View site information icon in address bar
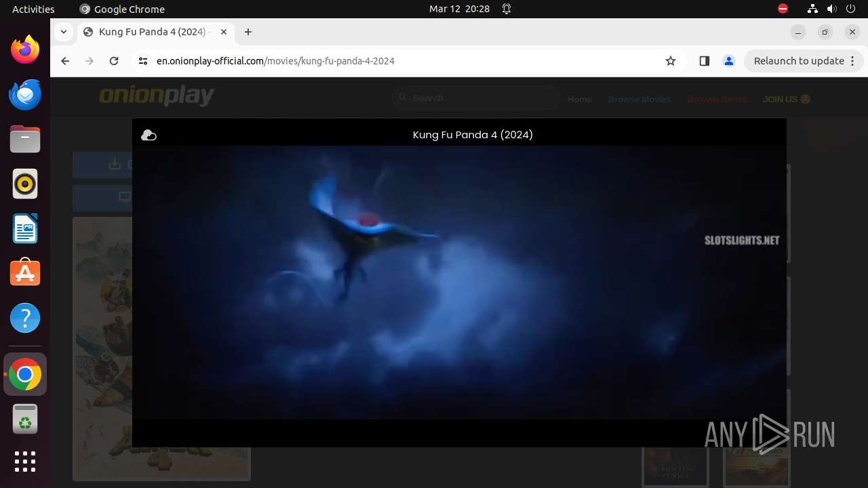868x488 pixels. tap(142, 61)
